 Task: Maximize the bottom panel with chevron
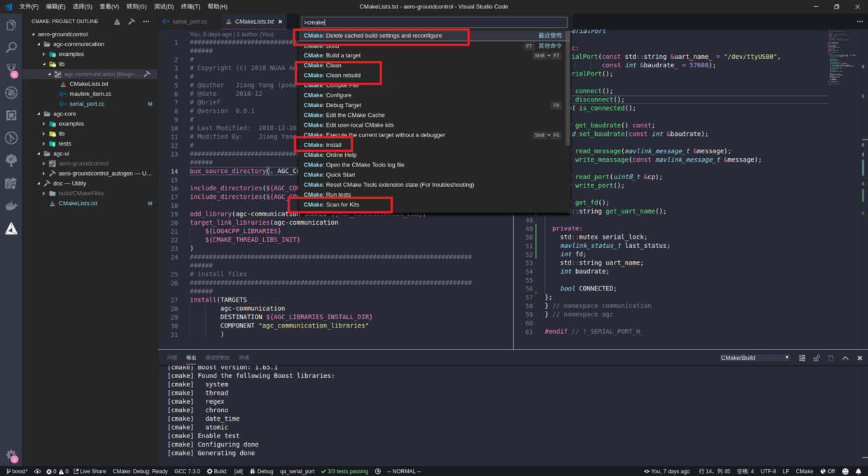[846, 358]
